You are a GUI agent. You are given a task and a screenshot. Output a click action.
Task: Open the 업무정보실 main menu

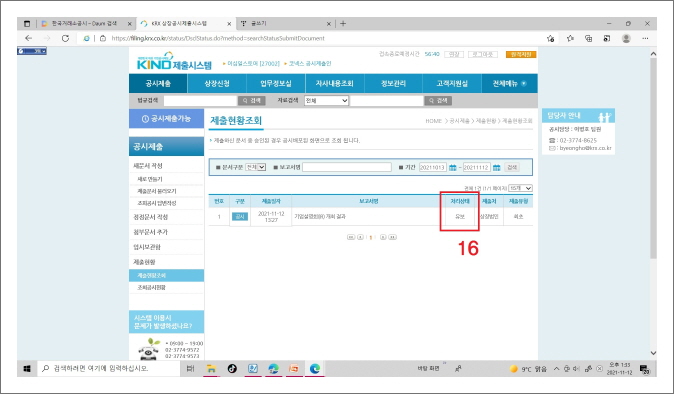(276, 83)
